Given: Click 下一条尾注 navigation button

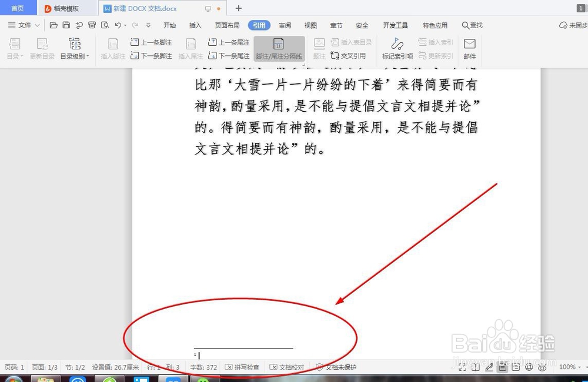Looking at the screenshot, I should tap(229, 56).
